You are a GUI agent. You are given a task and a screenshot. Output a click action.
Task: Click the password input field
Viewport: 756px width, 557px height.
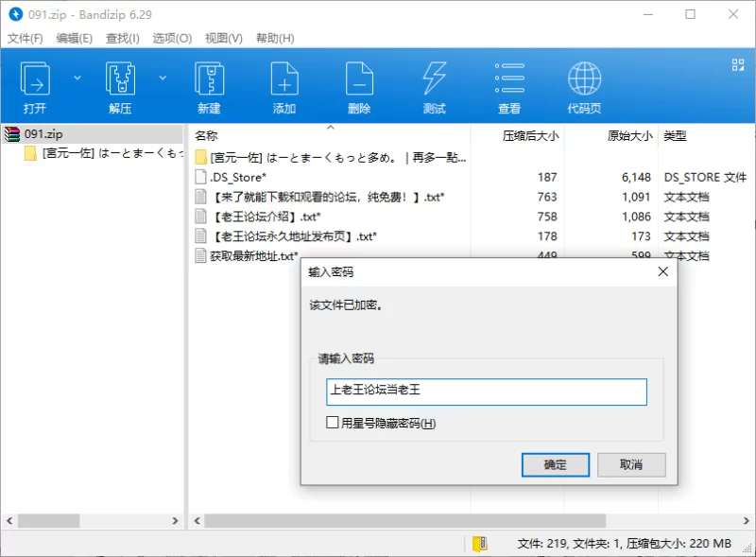(487, 392)
